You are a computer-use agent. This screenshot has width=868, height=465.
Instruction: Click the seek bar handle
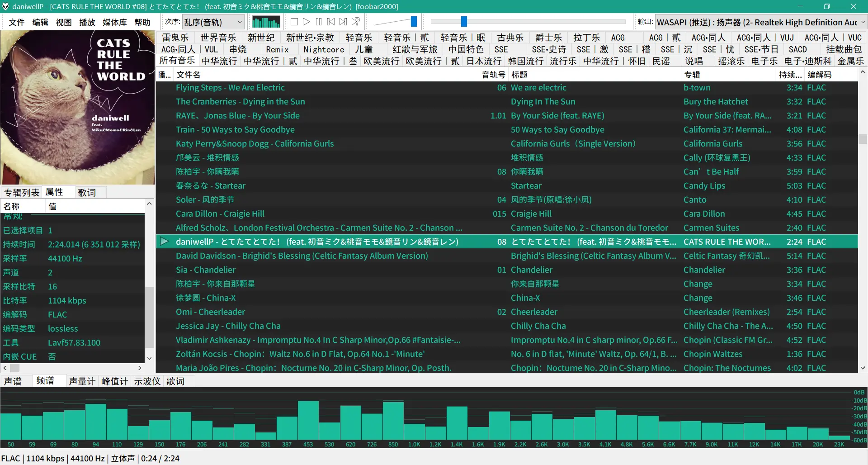tap(464, 21)
